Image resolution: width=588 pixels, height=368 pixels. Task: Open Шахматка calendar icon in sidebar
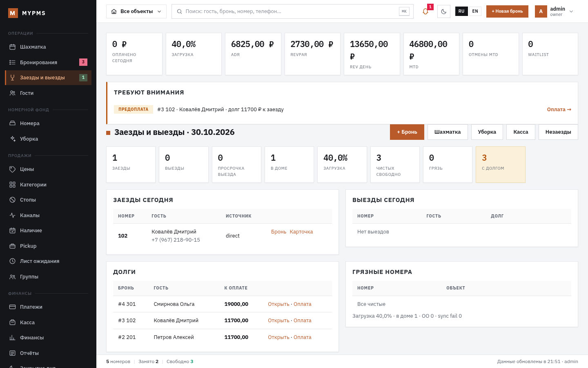[x=12, y=47]
